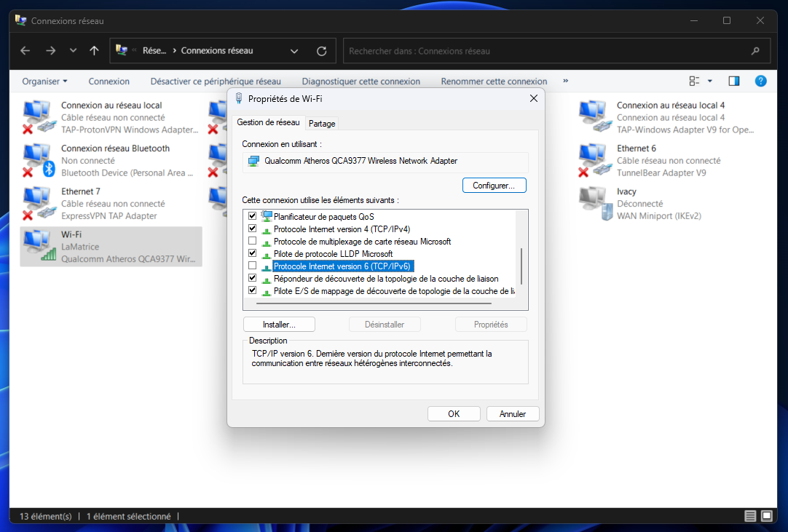Open the Gestion de réseau tab
The height and width of the screenshot is (532, 788).
(268, 122)
